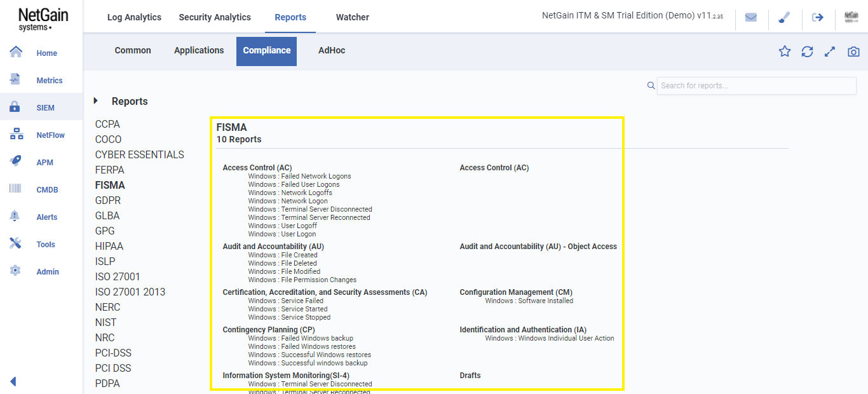Select the Reports top tab
Viewport: 868px width, 394px height.
pyautogui.click(x=290, y=17)
